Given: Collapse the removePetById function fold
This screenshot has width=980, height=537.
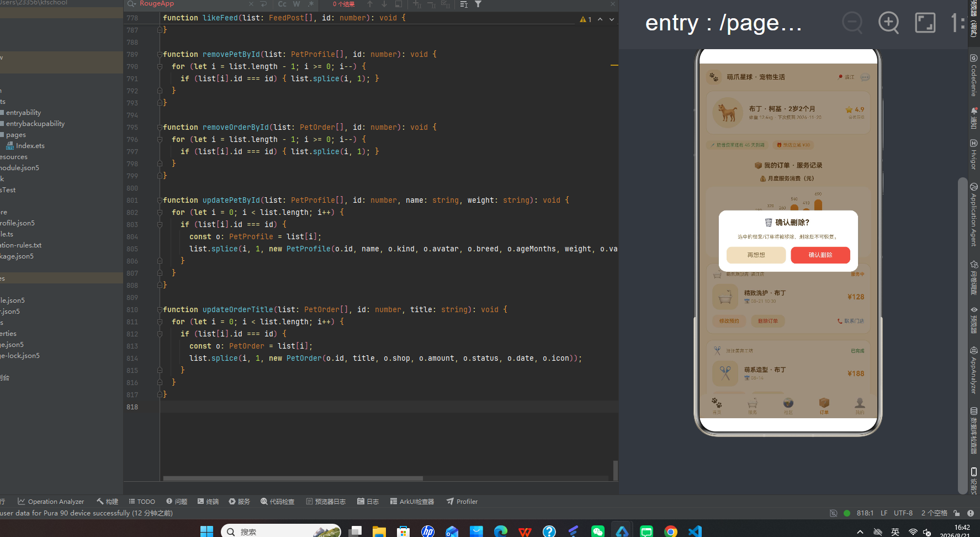Looking at the screenshot, I should (160, 55).
